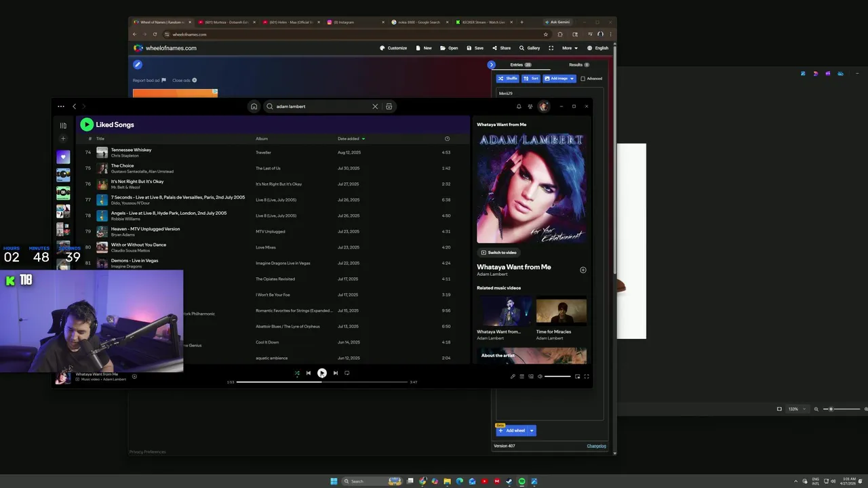Collapse entries panel with arrow button
Screen dimensions: 868x488
[492, 65]
